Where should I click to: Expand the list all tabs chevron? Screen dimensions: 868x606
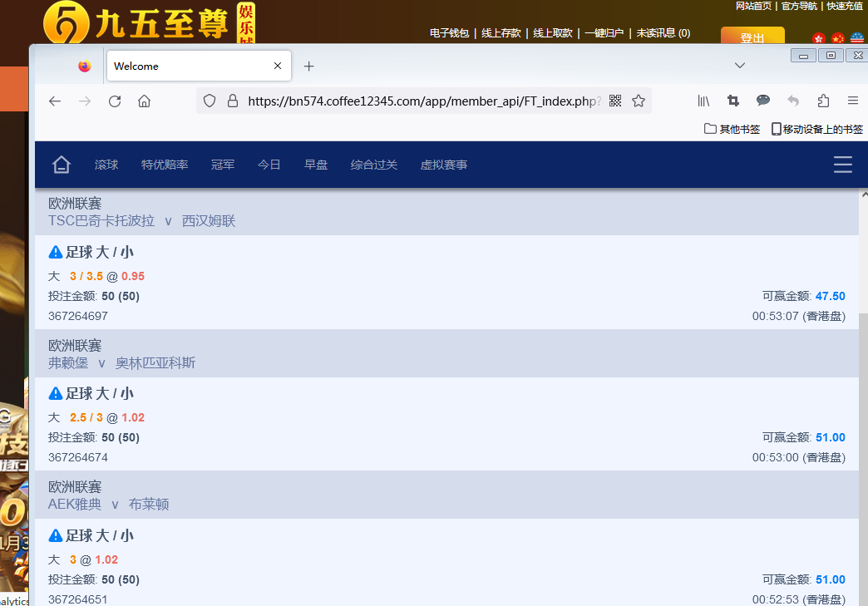pos(739,66)
